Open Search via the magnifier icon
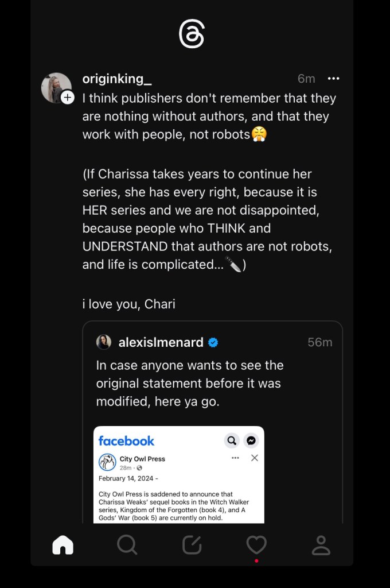Screen dimensions: 390x588 tap(127, 545)
